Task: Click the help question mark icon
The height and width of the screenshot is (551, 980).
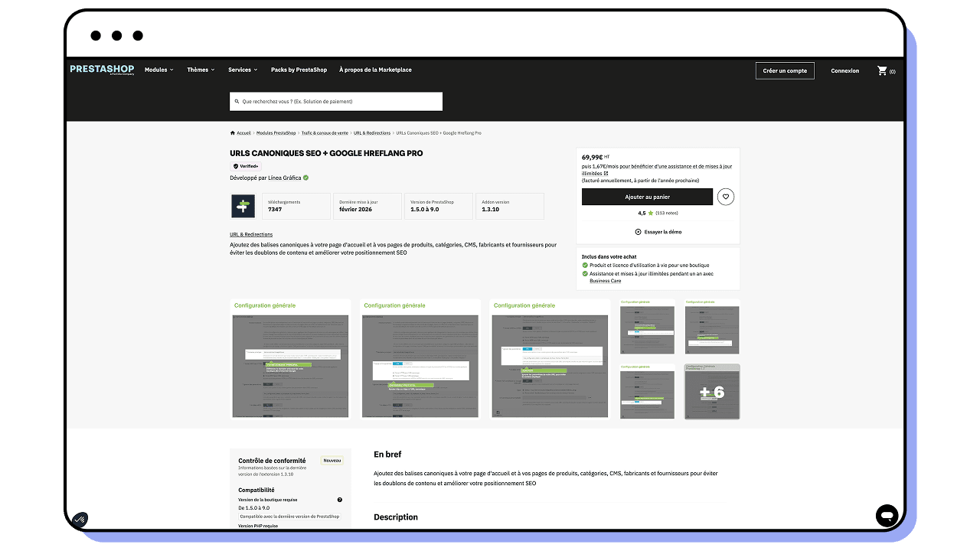Action: tap(340, 500)
